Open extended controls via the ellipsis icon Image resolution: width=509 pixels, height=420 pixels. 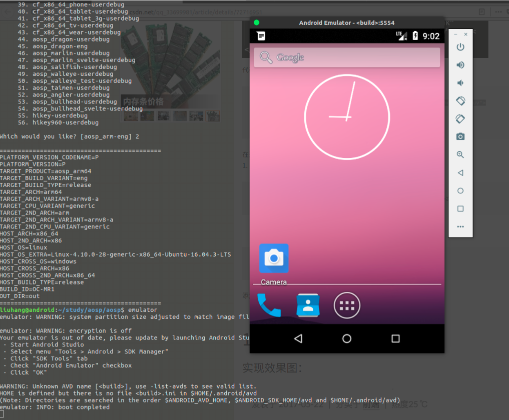460,226
